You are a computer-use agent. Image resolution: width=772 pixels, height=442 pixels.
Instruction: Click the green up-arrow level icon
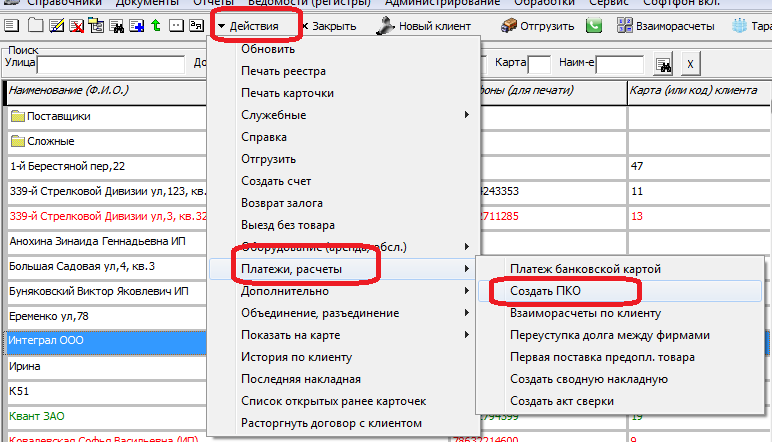tap(155, 25)
